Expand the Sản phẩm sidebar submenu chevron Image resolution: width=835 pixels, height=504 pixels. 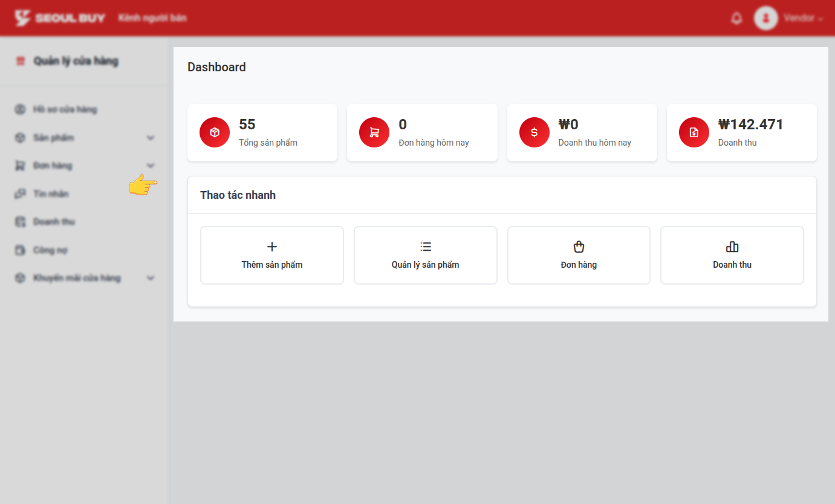[151, 138]
